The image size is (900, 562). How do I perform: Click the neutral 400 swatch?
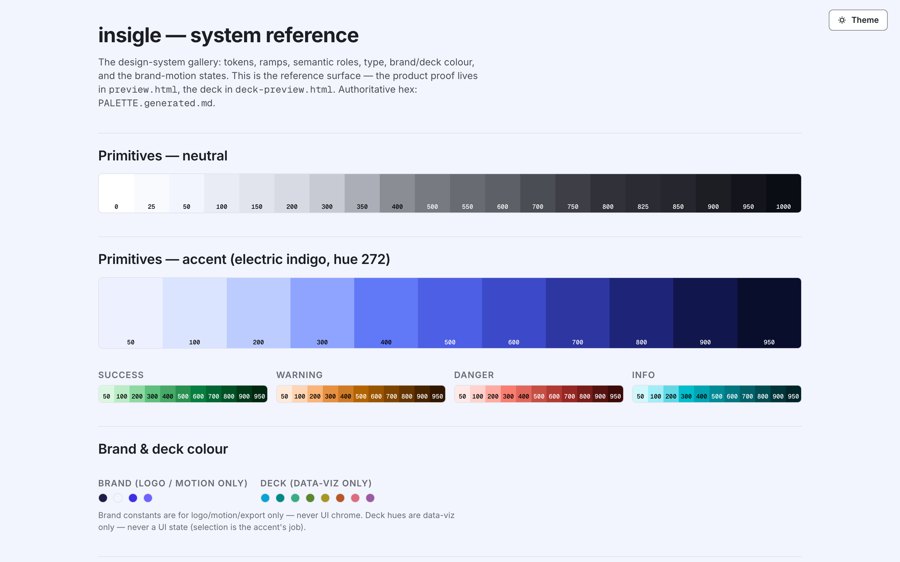pos(397,193)
